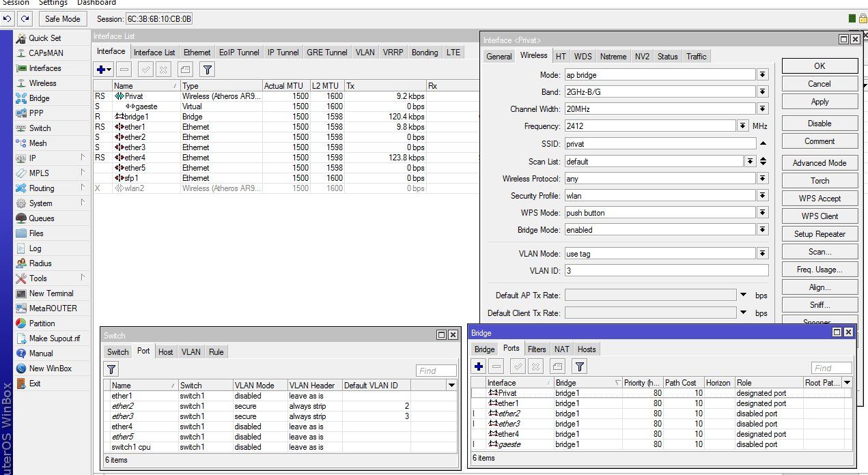Switch to the Nstreme tab

point(613,57)
